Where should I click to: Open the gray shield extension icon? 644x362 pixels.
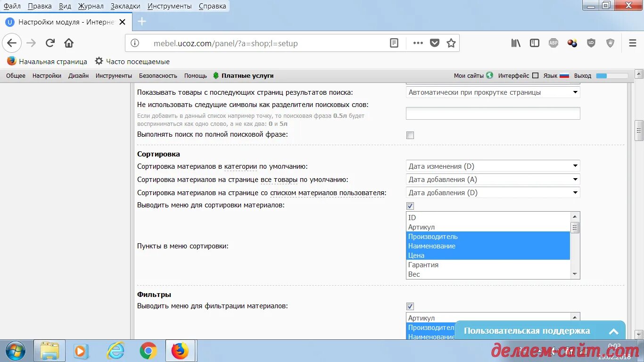[610, 43]
